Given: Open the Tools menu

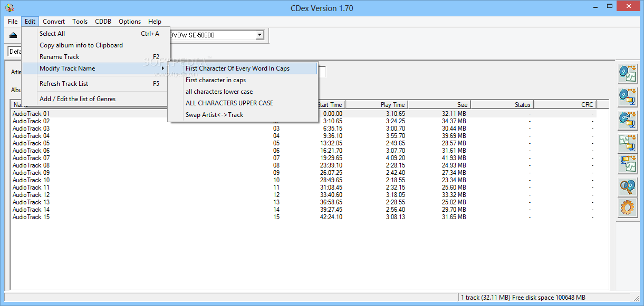Looking at the screenshot, I should click(80, 22).
